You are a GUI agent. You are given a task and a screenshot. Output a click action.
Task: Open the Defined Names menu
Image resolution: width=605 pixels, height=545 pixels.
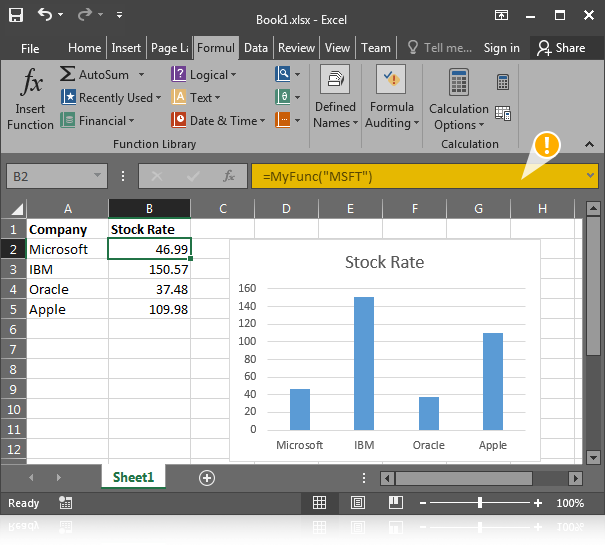335,97
